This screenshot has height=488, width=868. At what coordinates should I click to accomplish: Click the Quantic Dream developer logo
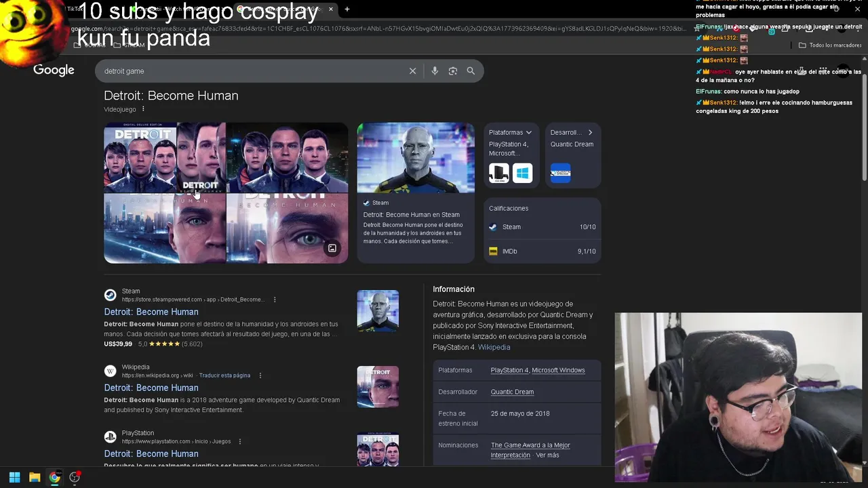(560, 174)
